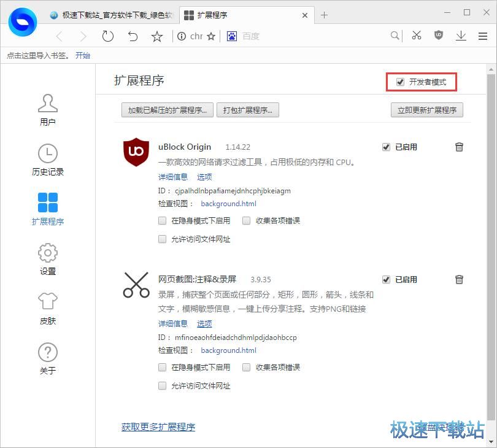Click 获取更多扩展程序 link

coord(158,427)
